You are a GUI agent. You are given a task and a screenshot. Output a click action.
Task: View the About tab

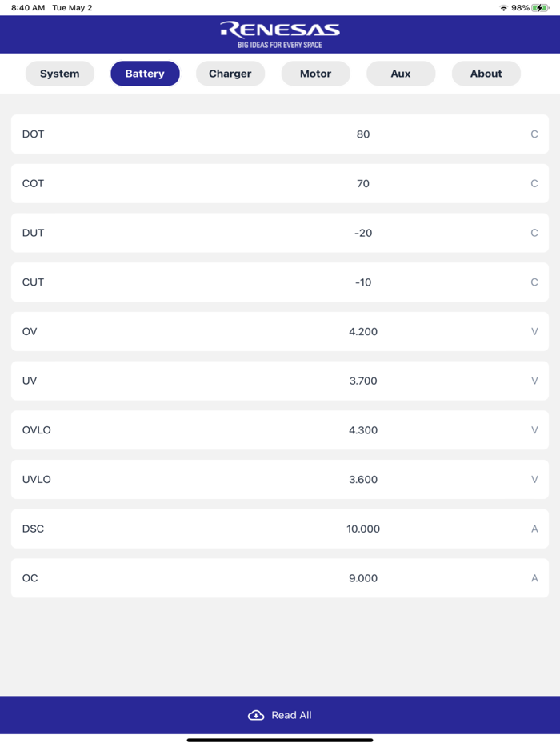pyautogui.click(x=486, y=73)
